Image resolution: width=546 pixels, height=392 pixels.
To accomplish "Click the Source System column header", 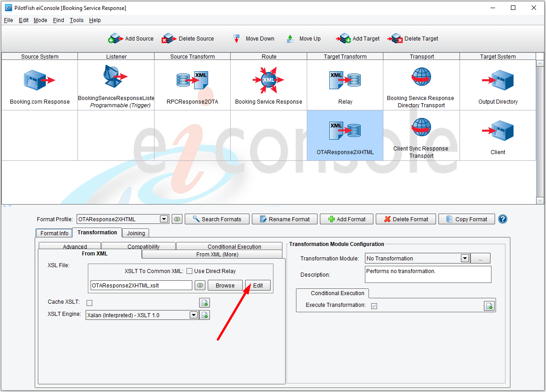I will click(x=40, y=56).
